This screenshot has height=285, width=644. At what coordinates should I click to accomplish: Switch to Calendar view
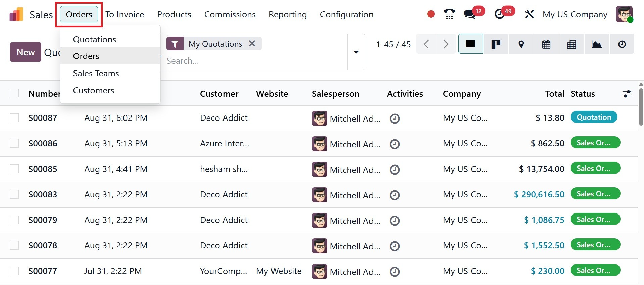546,44
